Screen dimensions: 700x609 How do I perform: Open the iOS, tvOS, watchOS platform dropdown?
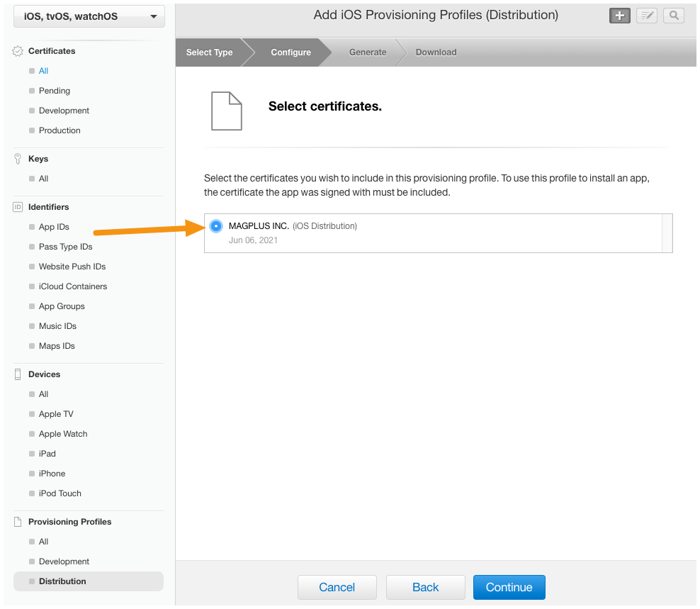89,16
